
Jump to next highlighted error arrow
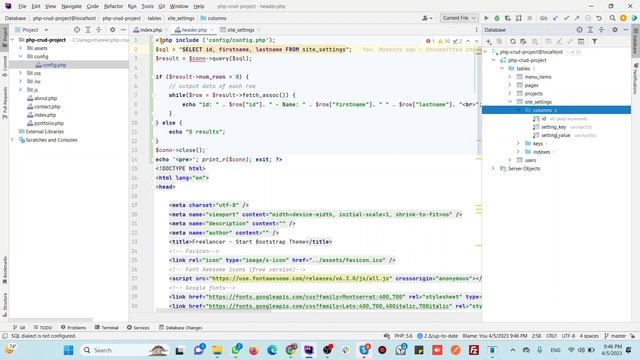(x=476, y=41)
